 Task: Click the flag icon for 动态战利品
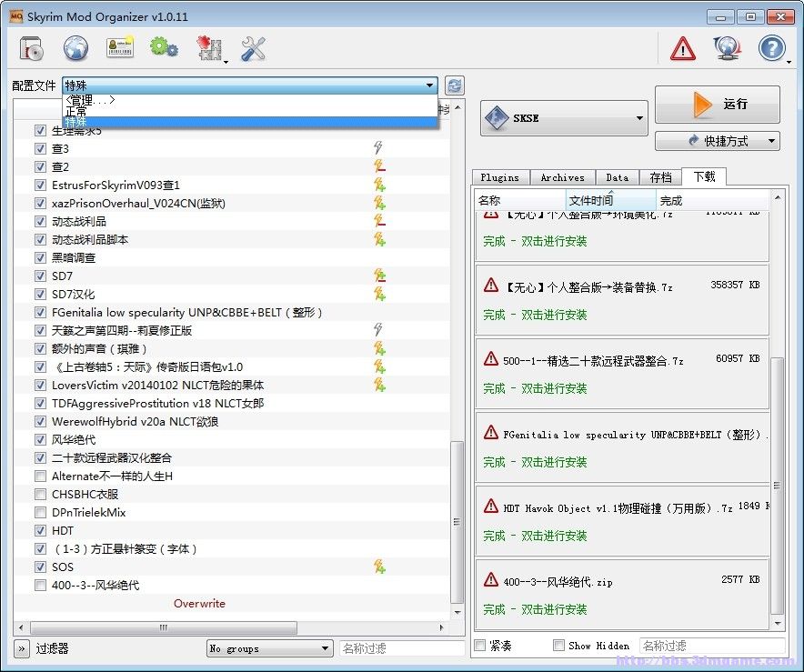[379, 221]
